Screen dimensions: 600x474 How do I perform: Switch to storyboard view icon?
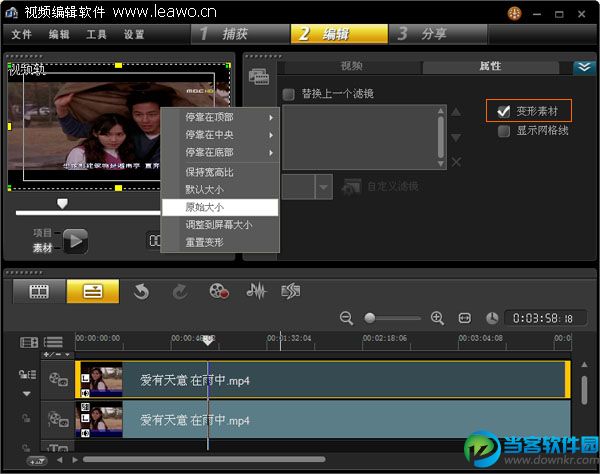(39, 291)
